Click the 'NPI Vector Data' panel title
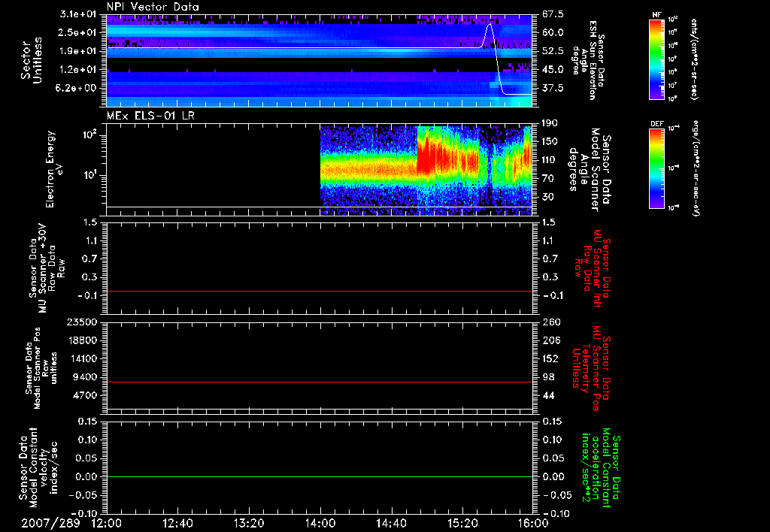The height and width of the screenshot is (532, 770). (x=153, y=7)
